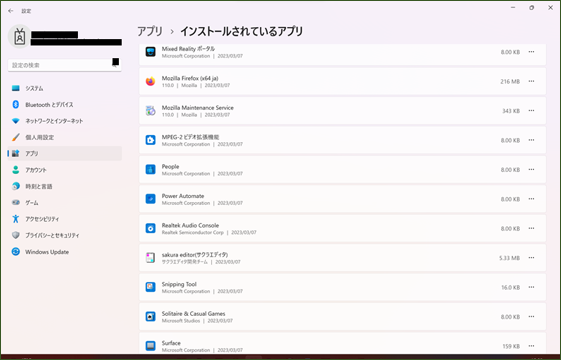This screenshot has height=360, width=561.
Task: Open アカウント settings category
Action: (65, 170)
